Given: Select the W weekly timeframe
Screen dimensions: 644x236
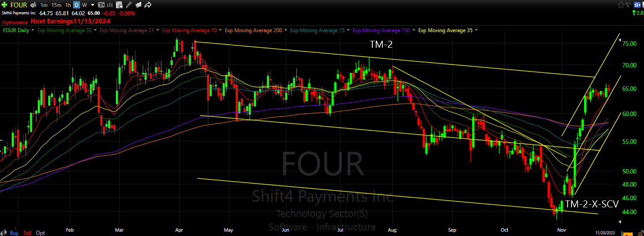Looking at the screenshot, I should (x=84, y=5).
